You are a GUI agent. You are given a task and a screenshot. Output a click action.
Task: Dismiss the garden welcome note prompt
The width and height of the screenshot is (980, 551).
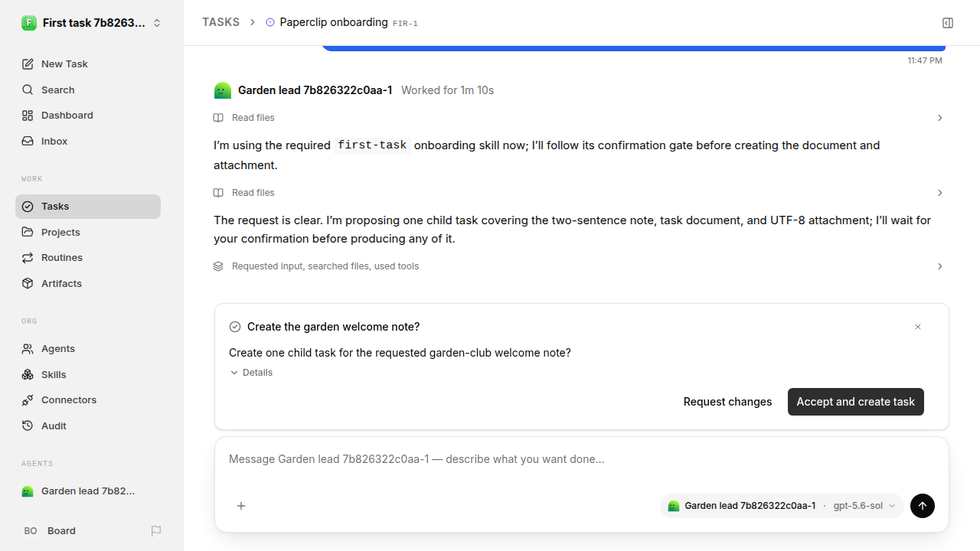[918, 327]
